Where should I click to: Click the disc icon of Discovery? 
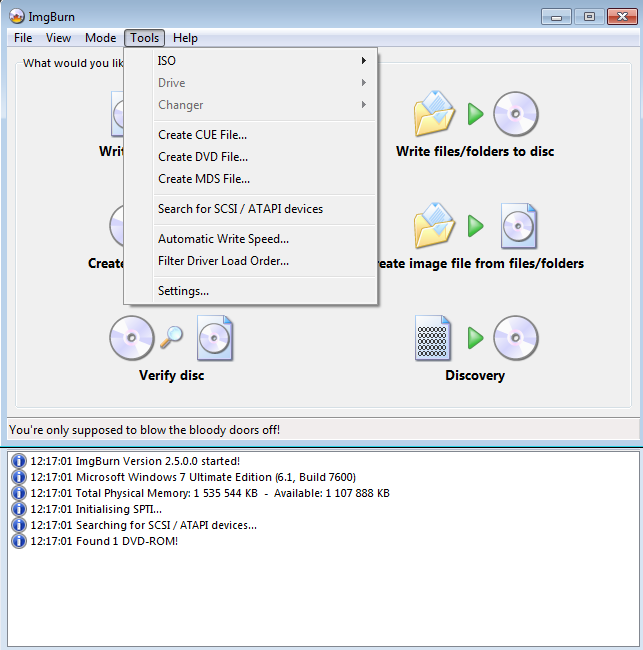(516, 338)
